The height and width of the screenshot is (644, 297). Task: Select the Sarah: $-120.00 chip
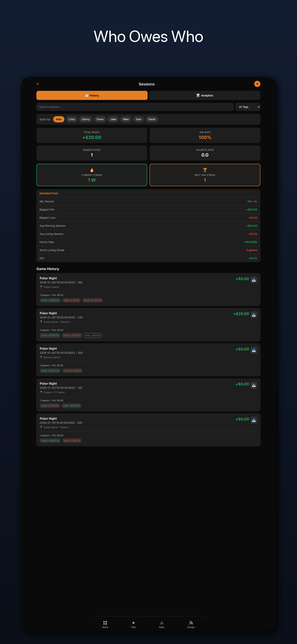pos(93,300)
